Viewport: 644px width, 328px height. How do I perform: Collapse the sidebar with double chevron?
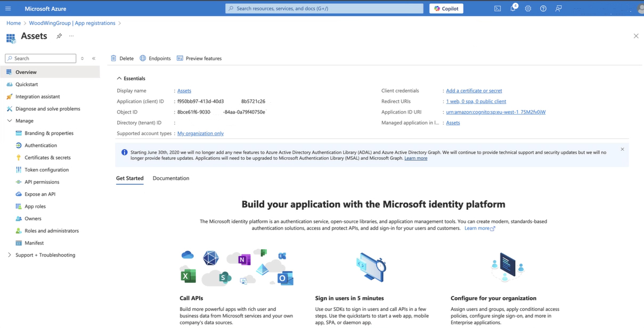click(93, 59)
